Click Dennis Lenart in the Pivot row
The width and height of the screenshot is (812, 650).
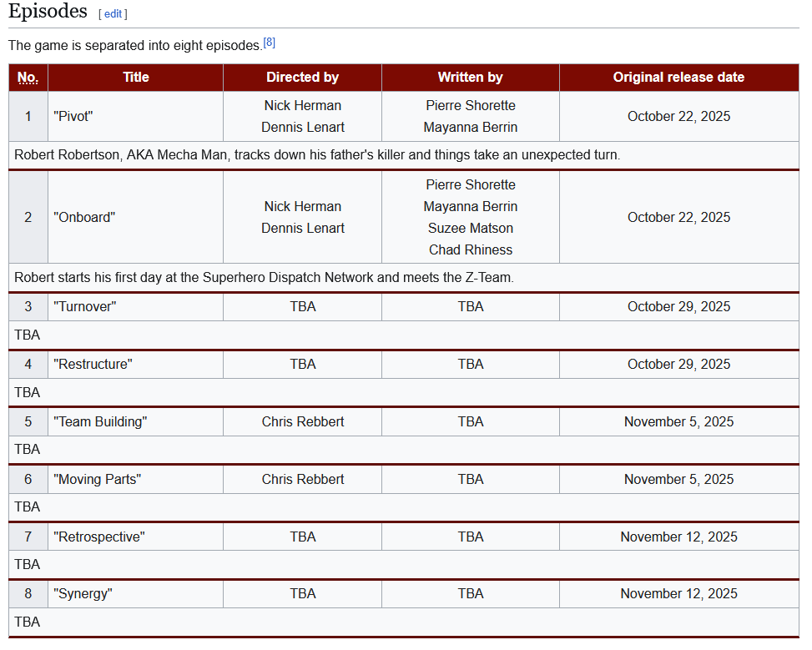[302, 128]
